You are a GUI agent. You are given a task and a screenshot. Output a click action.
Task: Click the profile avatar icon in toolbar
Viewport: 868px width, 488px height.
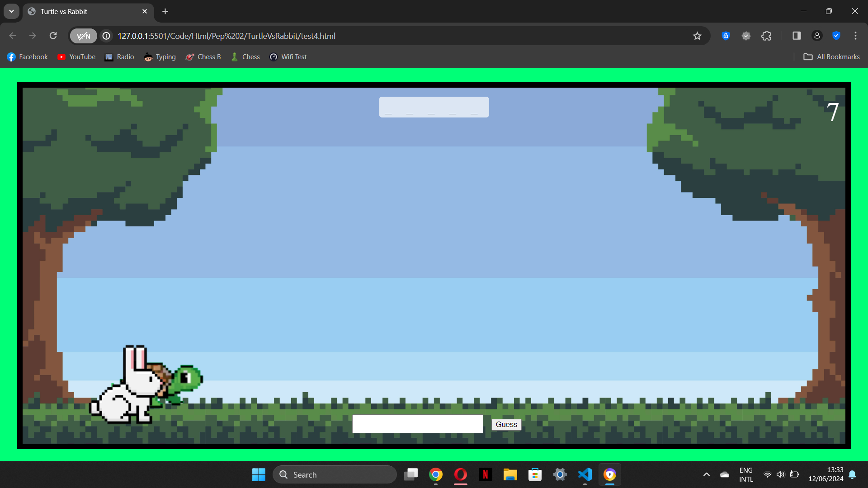pyautogui.click(x=817, y=36)
